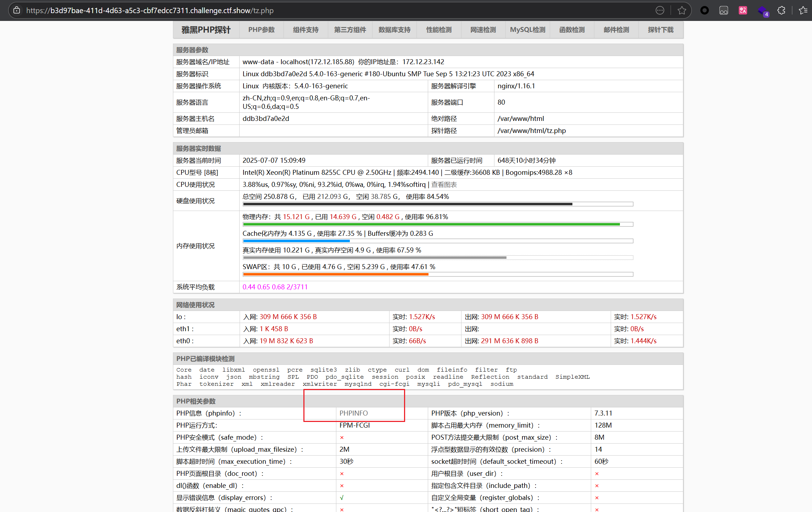Open the translate extension icon
812x512 pixels.
743,10
